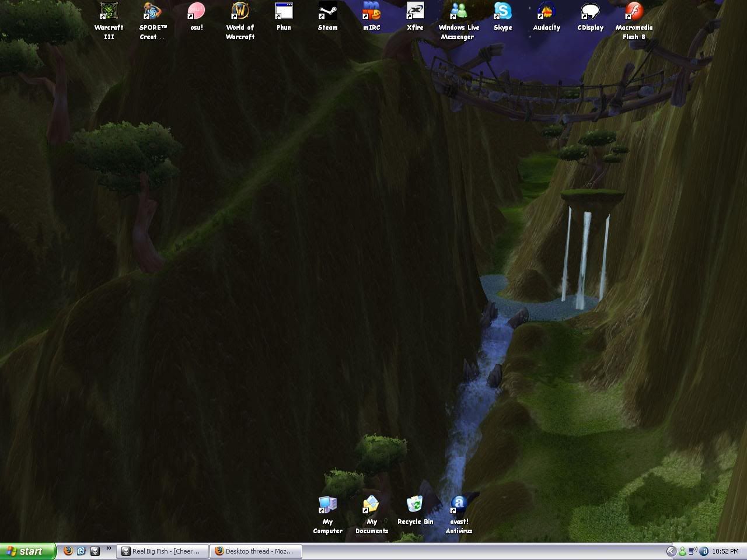Select the osu! desktop icon
Screen dimensions: 747x560
pyautogui.click(x=197, y=16)
